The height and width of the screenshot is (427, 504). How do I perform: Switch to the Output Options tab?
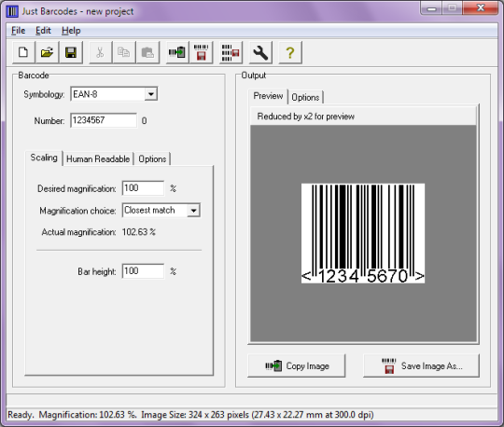click(305, 97)
